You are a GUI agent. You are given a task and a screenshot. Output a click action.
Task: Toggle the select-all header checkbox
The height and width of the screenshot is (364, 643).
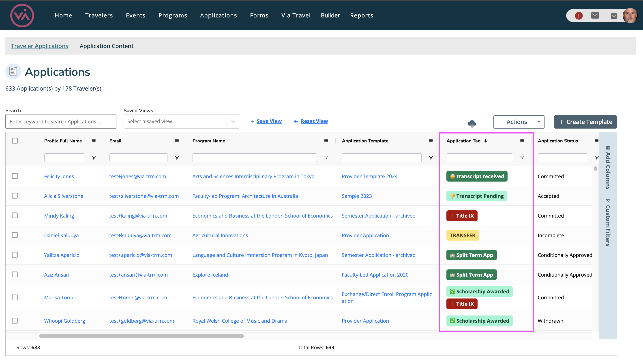click(15, 141)
